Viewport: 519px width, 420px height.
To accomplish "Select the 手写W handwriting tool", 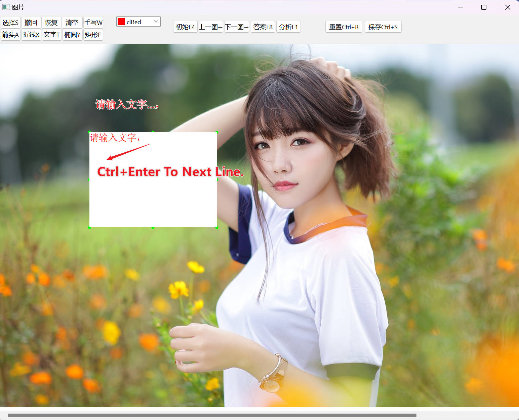I will pyautogui.click(x=93, y=23).
